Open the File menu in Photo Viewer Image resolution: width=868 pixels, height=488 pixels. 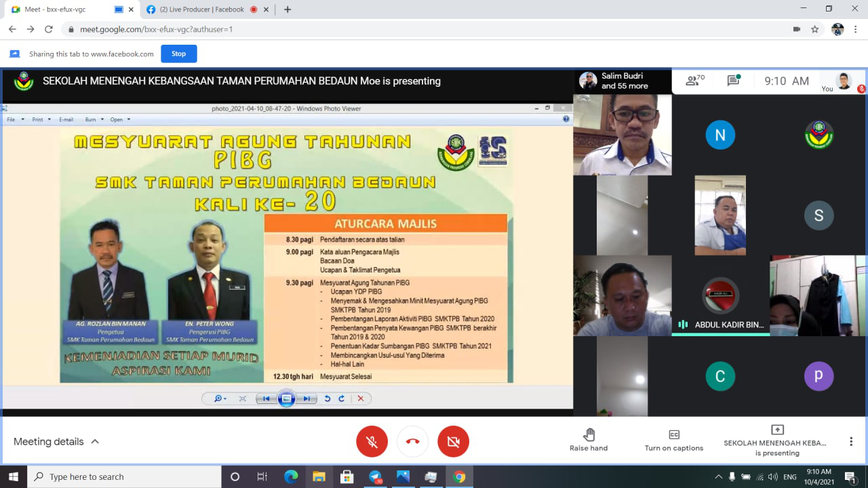pyautogui.click(x=15, y=119)
